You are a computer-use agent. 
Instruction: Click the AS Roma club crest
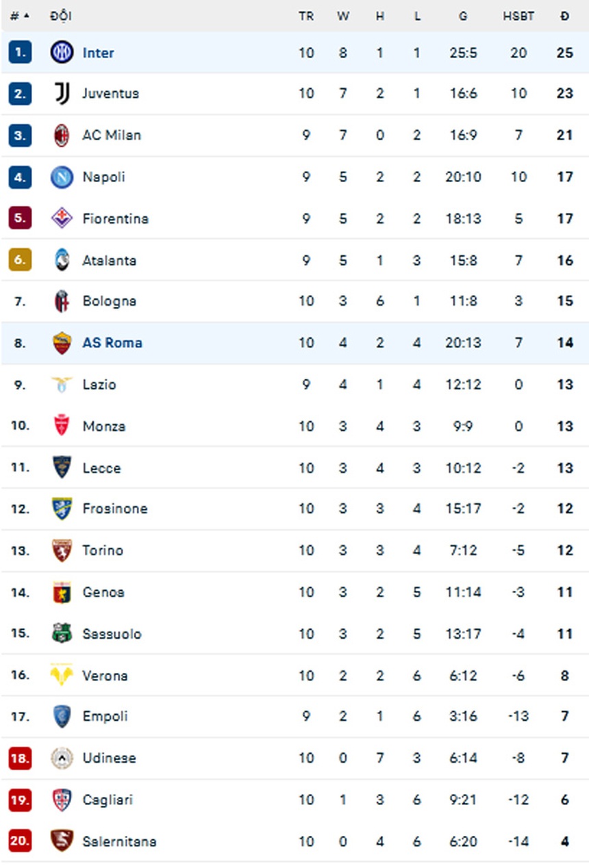62,343
